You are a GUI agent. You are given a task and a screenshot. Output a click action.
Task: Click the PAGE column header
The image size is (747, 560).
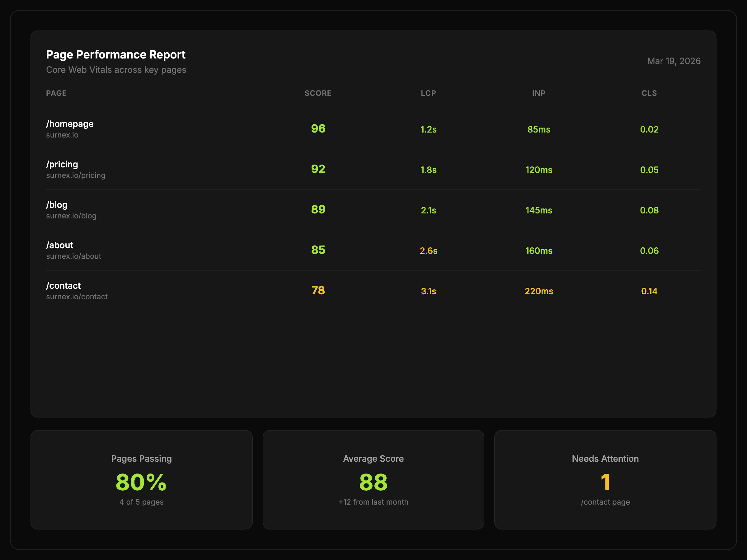click(56, 93)
